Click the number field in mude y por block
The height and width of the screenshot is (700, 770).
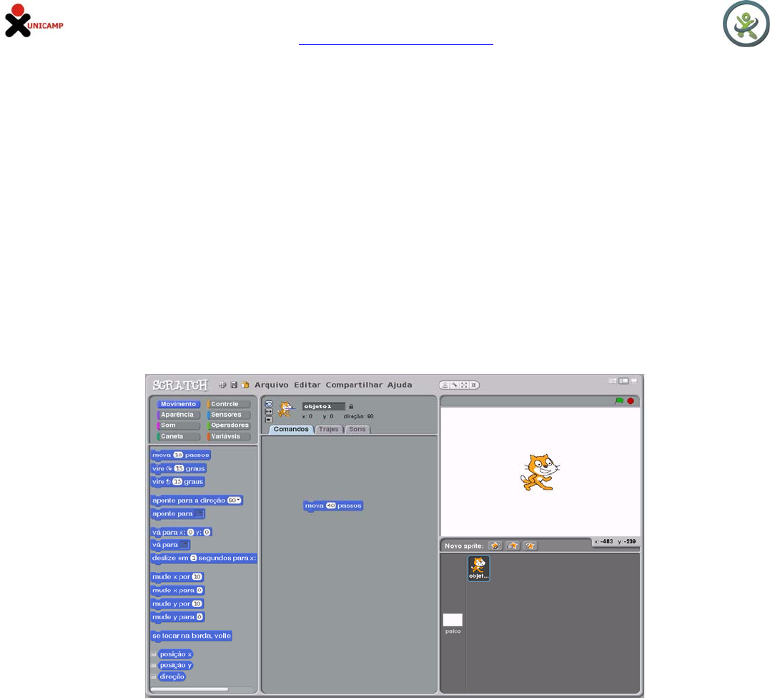[197, 603]
